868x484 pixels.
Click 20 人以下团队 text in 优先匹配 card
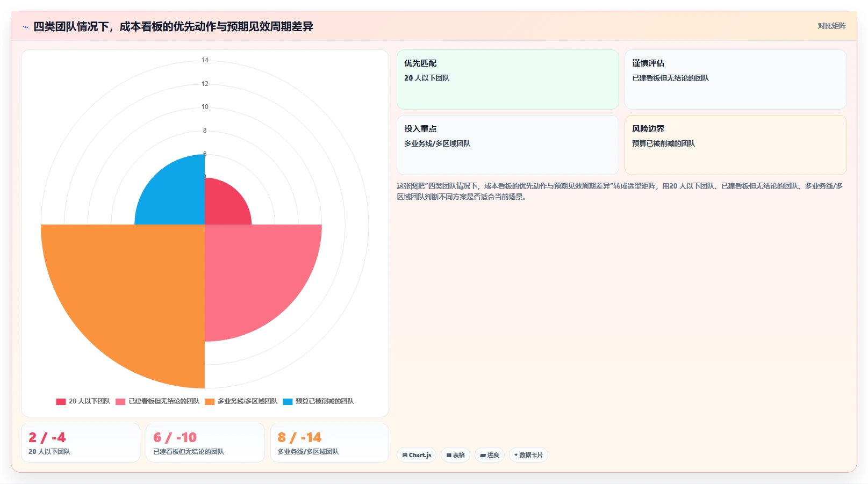click(427, 78)
